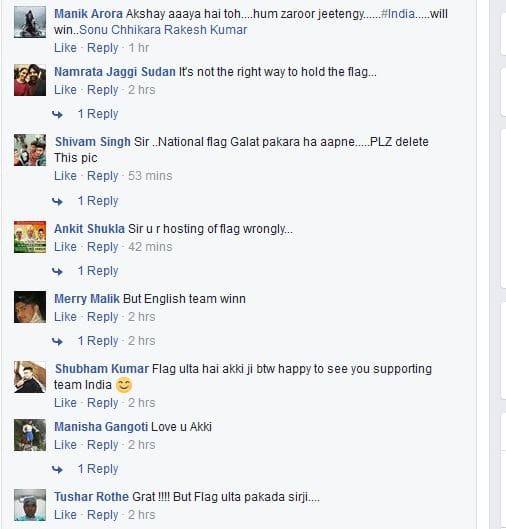Open Shubham Kumar's profile picture
The width and height of the screenshot is (506, 529).
coord(30,377)
